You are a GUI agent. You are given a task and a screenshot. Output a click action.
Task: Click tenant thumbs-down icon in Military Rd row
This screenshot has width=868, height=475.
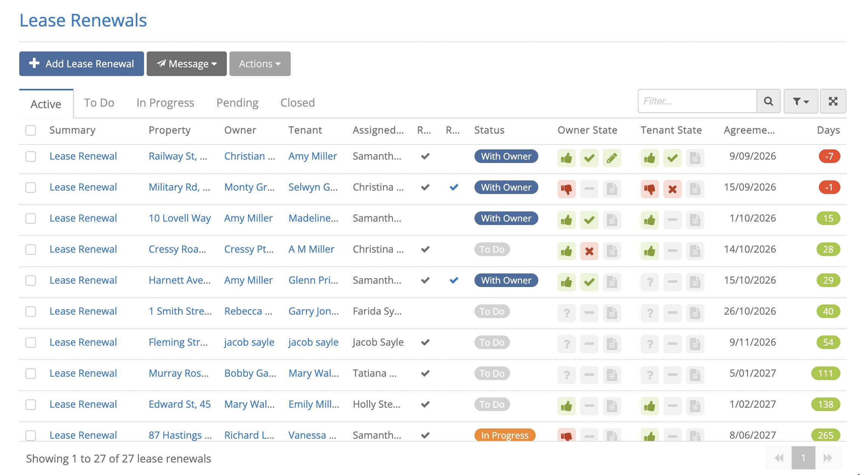(x=649, y=189)
